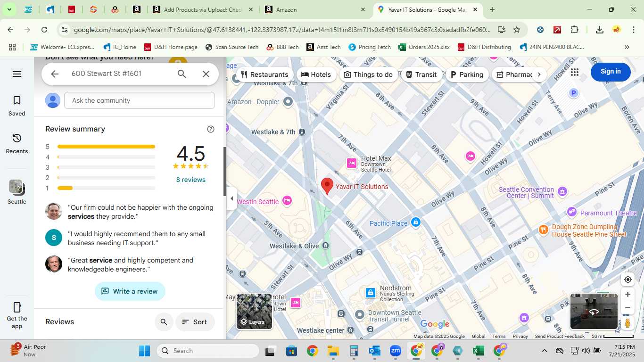Open Recents in the sidebar
This screenshot has height=362, width=644.
tap(17, 143)
